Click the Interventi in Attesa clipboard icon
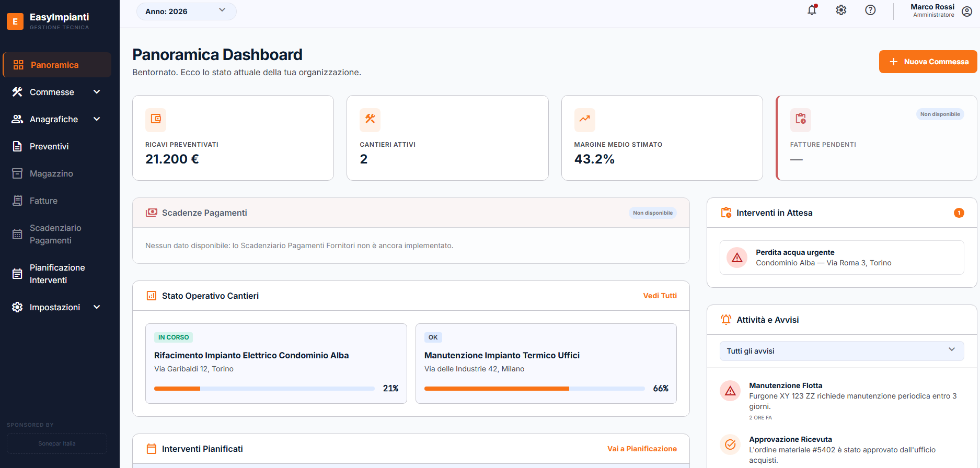Screen dimensions: 980x468 tap(726, 213)
